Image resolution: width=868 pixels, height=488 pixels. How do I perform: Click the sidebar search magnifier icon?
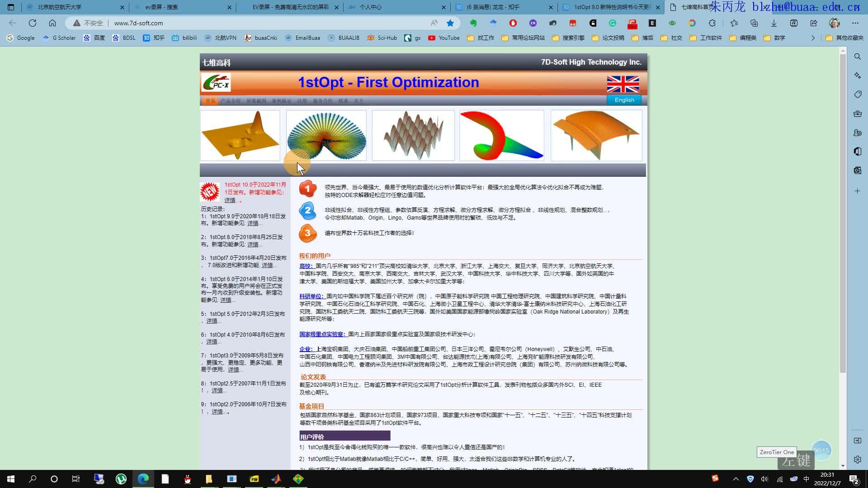click(858, 56)
